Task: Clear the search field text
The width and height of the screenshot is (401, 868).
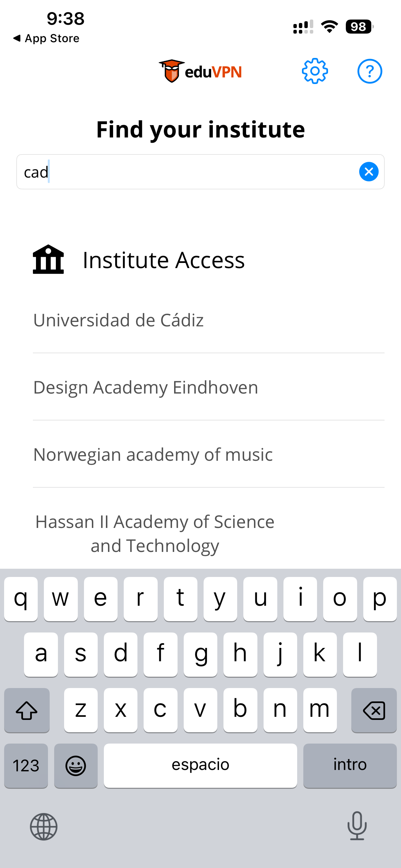Action: point(369,172)
